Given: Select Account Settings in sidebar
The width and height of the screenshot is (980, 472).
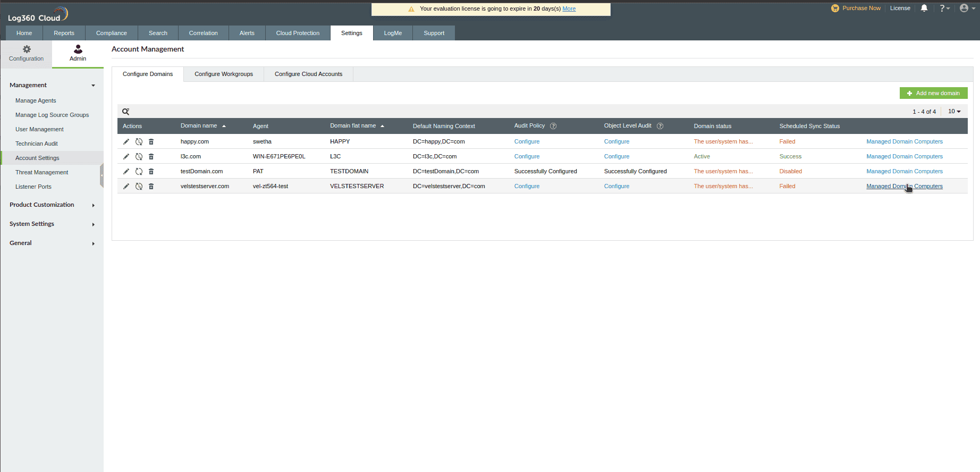Looking at the screenshot, I should (x=52, y=158).
